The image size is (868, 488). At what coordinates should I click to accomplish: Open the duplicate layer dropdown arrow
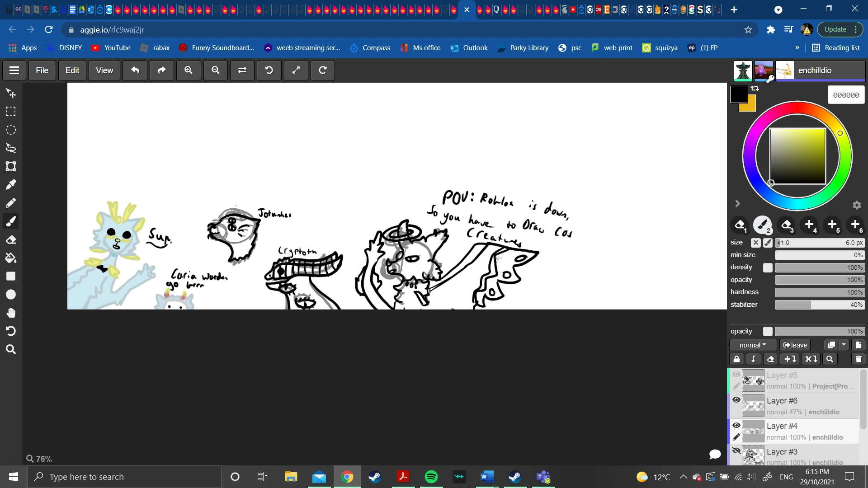pos(844,345)
